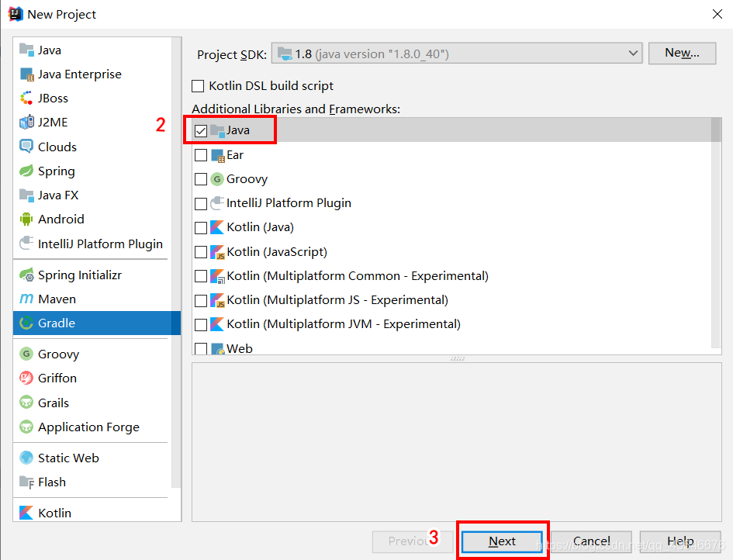The image size is (733, 560).
Task: Select the Spring leaf icon
Action: [x=26, y=171]
